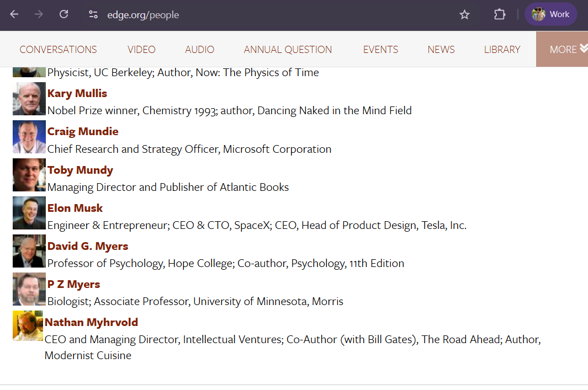Open the Events menu item
This screenshot has width=588, height=390.
tap(380, 50)
